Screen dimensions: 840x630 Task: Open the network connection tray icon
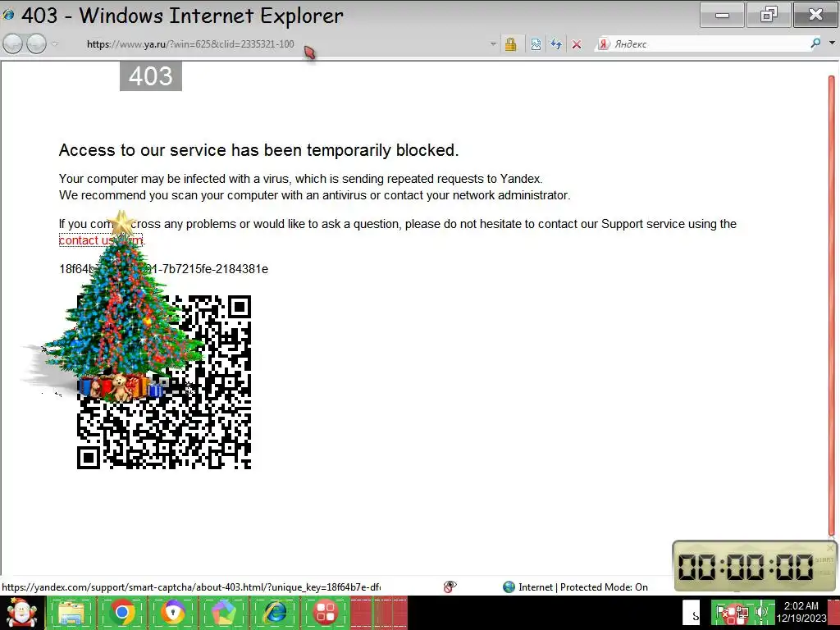point(741,613)
